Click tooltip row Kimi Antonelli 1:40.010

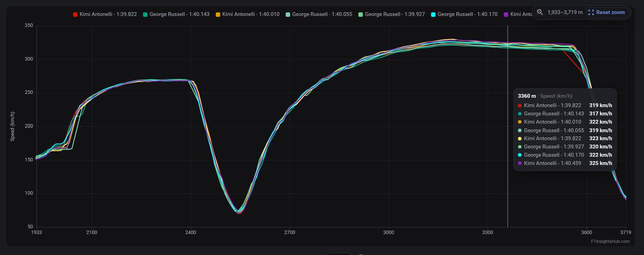[565, 122]
